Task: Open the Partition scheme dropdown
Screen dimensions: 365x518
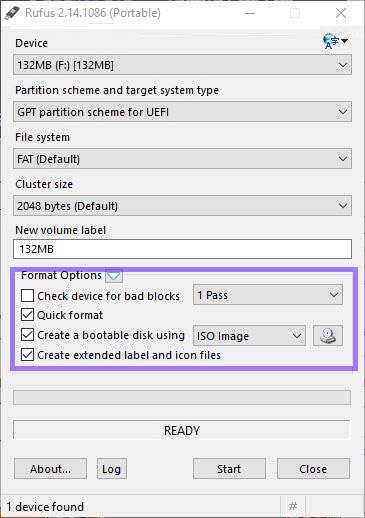Action: 182,112
